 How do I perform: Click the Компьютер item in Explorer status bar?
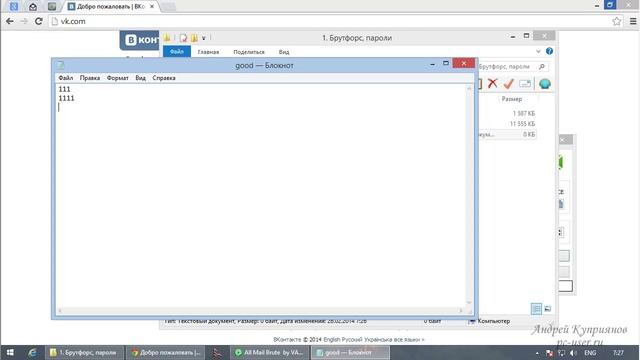(490, 321)
